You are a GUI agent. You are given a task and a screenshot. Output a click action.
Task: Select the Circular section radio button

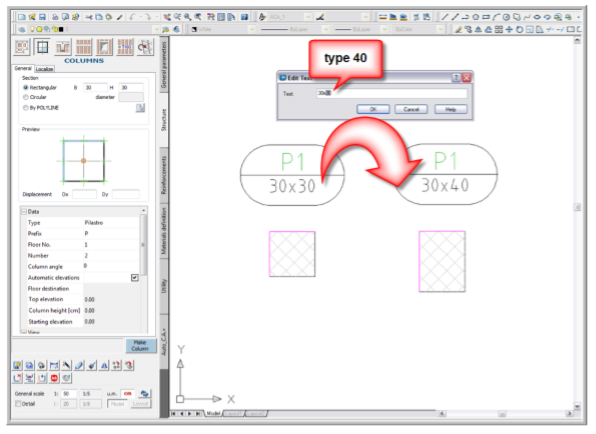tap(26, 97)
